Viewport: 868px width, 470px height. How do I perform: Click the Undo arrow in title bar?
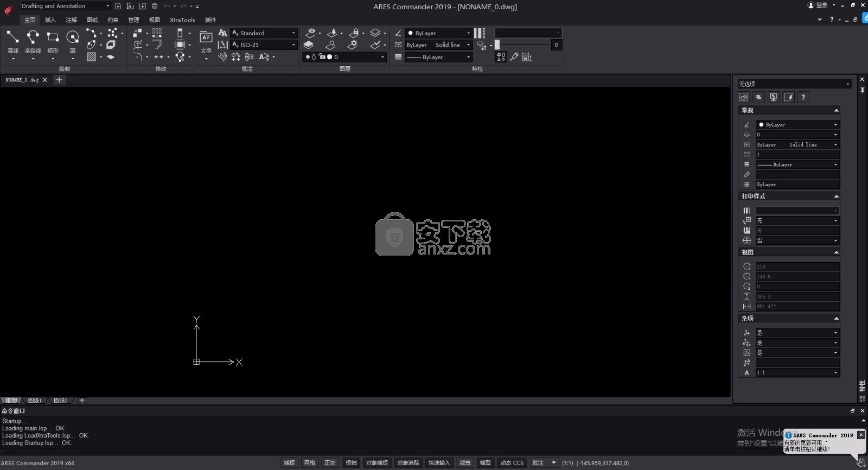coord(167,6)
